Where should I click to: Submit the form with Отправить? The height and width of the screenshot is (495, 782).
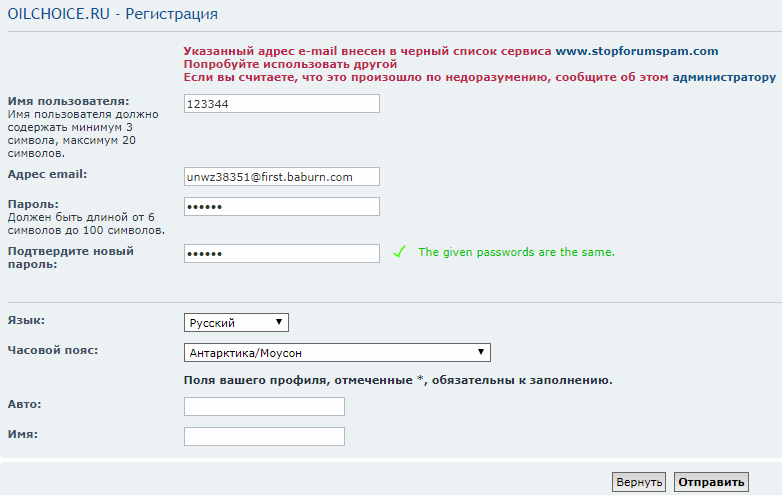coord(711,482)
